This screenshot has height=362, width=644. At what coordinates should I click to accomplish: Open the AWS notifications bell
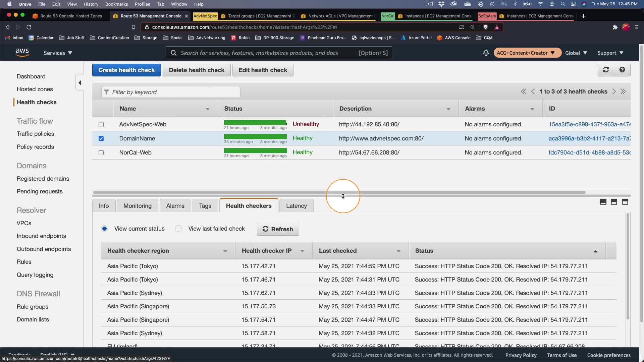coord(486,53)
